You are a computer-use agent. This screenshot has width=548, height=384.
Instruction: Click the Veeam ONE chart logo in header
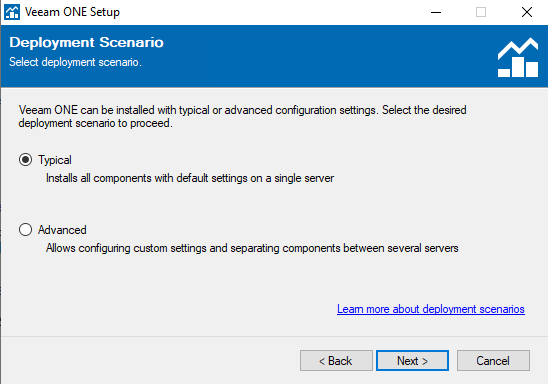point(518,57)
